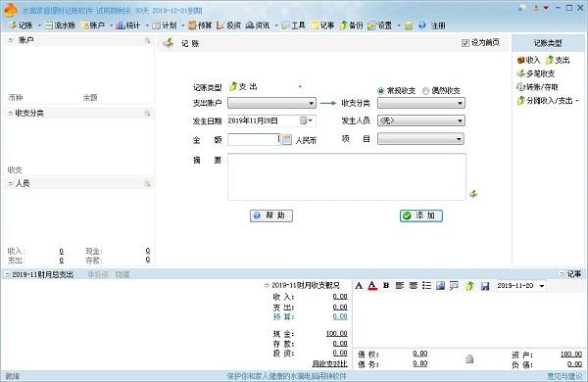Open the 流水账 menu in the toolbar

(x=61, y=25)
